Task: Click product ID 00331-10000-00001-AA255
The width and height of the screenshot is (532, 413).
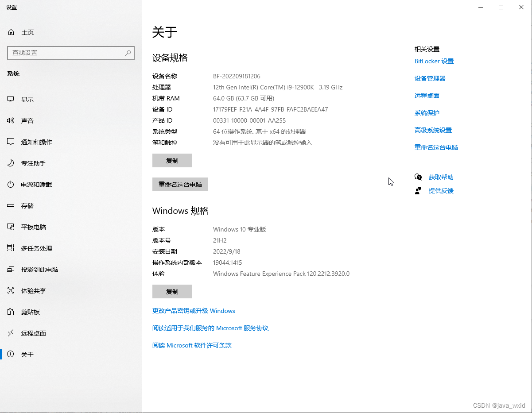Action: 249,120
